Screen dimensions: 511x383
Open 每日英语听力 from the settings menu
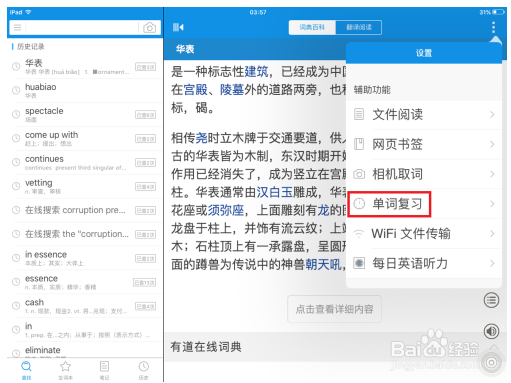pos(424,263)
